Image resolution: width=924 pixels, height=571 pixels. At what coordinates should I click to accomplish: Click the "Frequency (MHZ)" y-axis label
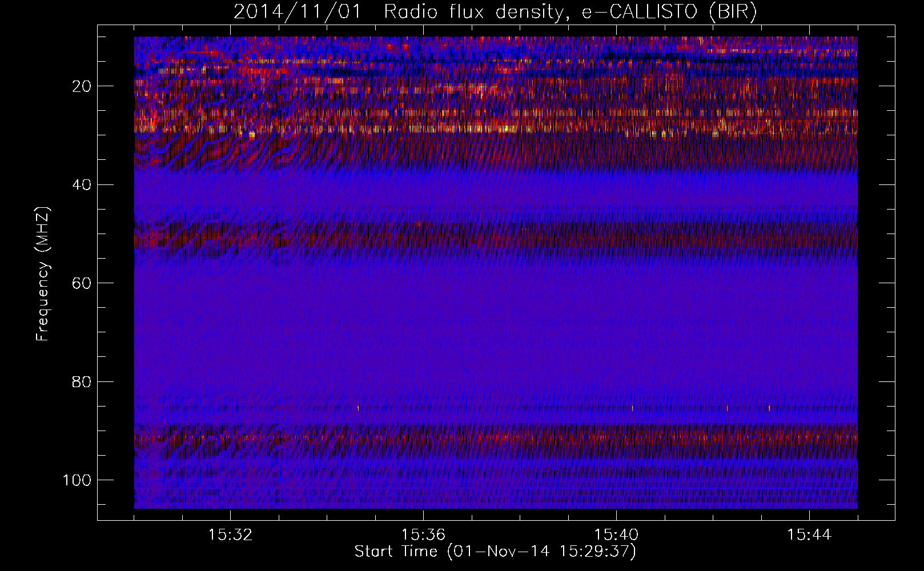pos(43,274)
